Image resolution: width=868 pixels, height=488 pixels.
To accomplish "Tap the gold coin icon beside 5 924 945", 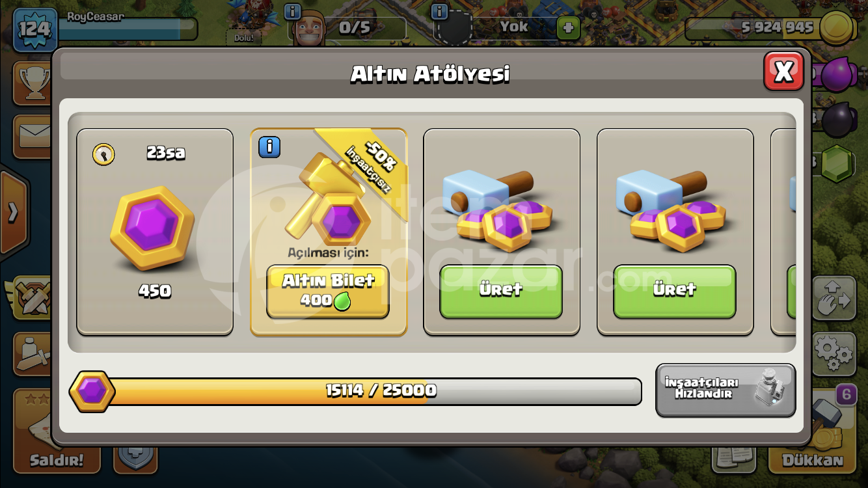I will point(837,28).
